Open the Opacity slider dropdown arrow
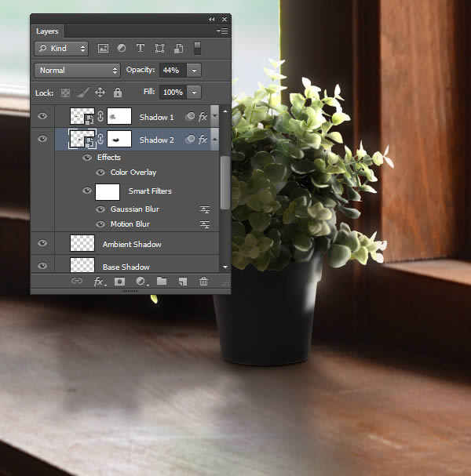The height and width of the screenshot is (476, 471). tap(194, 71)
